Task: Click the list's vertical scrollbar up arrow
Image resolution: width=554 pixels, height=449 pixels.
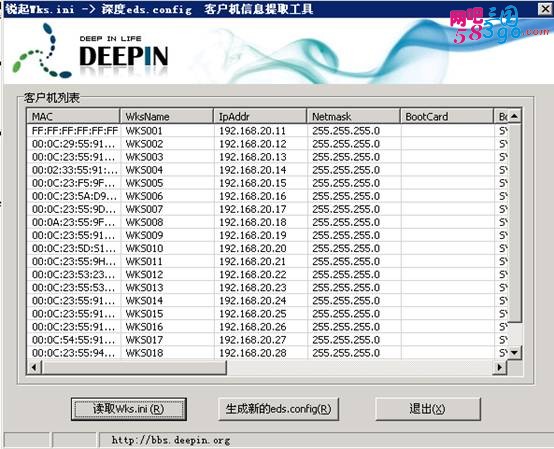Action: pyautogui.click(x=515, y=116)
